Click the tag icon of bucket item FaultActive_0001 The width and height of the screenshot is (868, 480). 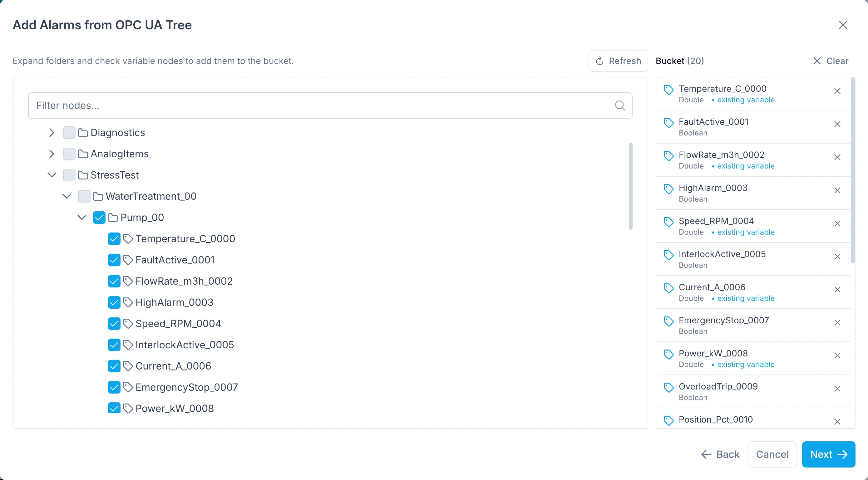click(668, 123)
